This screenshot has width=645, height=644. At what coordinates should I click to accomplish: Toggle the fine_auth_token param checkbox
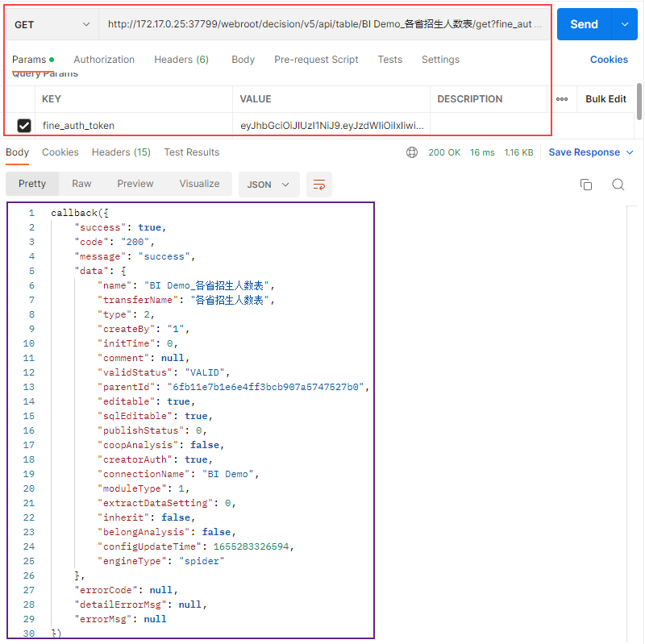coord(24,126)
